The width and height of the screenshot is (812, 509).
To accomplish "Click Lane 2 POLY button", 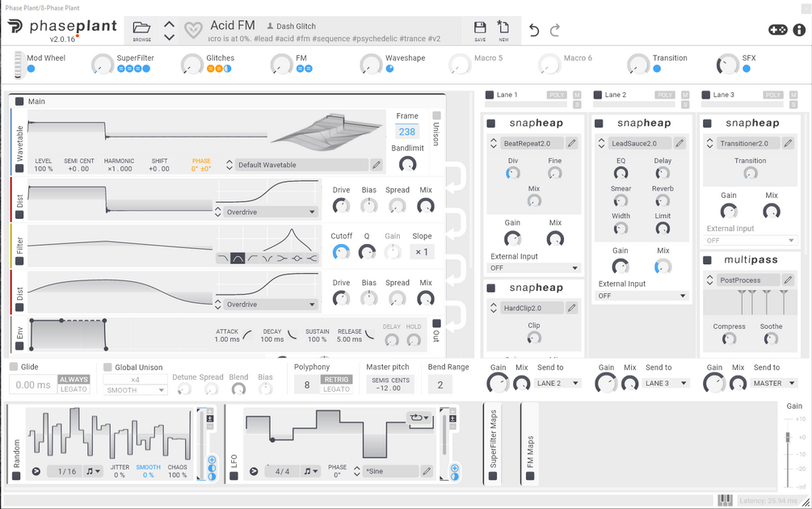I will point(665,95).
